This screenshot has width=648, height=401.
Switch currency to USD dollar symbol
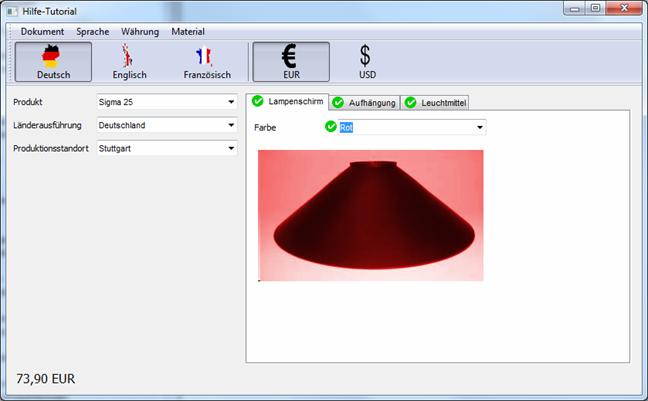(367, 62)
